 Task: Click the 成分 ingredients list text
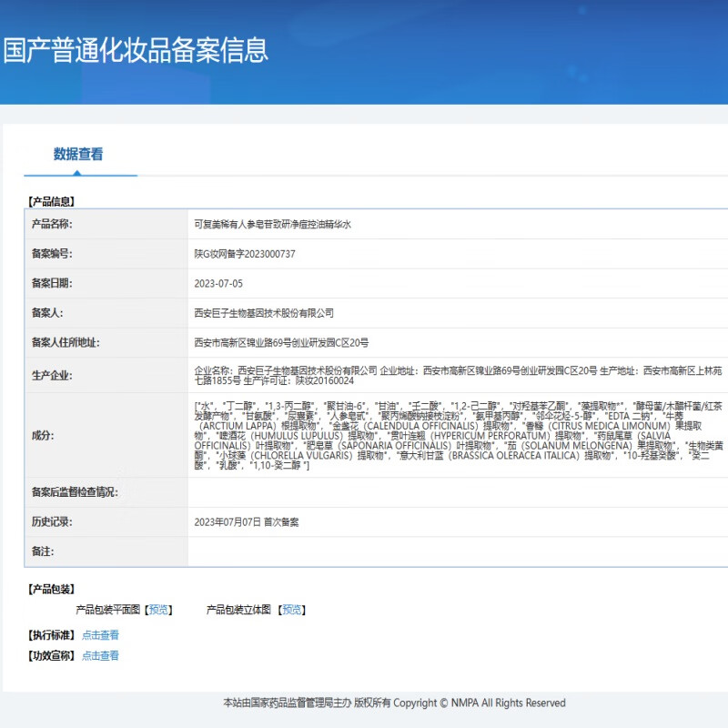[455, 435]
